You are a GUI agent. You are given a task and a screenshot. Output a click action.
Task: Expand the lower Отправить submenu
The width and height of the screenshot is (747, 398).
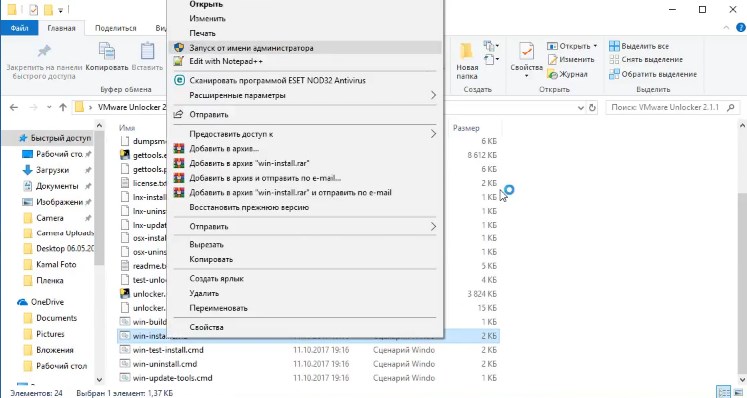[x=433, y=226]
